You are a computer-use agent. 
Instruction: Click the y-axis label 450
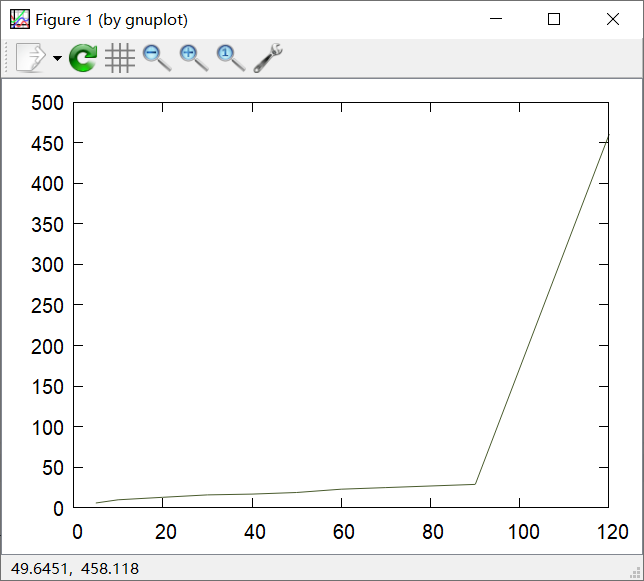(x=48, y=144)
